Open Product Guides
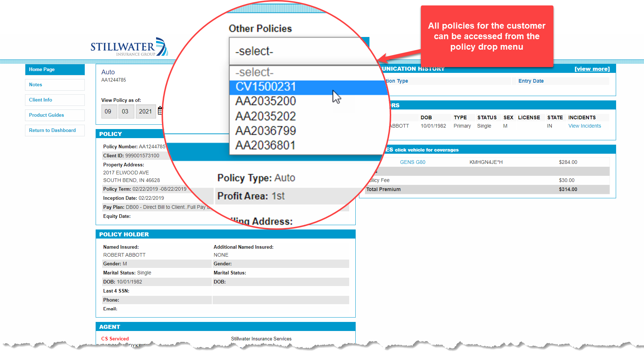 pyautogui.click(x=55, y=115)
